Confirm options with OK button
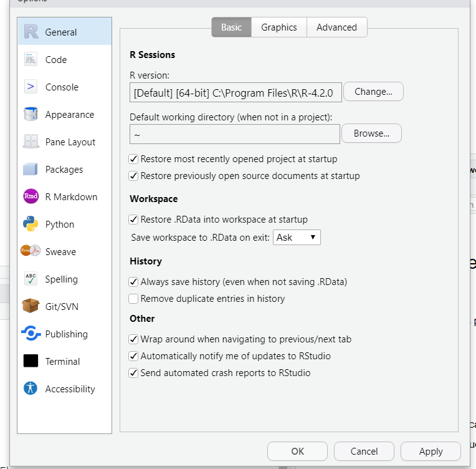 [x=298, y=452]
